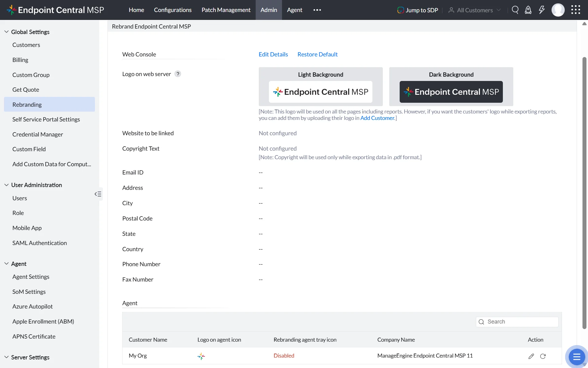Open the rocket notifications icon
This screenshot has height=368, width=588.
[x=528, y=10]
